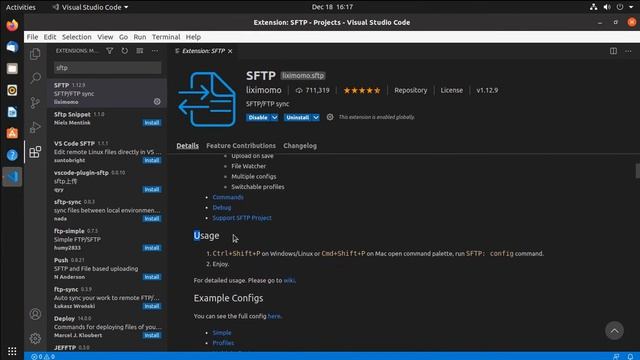
Task: Open the License link
Action: (451, 90)
